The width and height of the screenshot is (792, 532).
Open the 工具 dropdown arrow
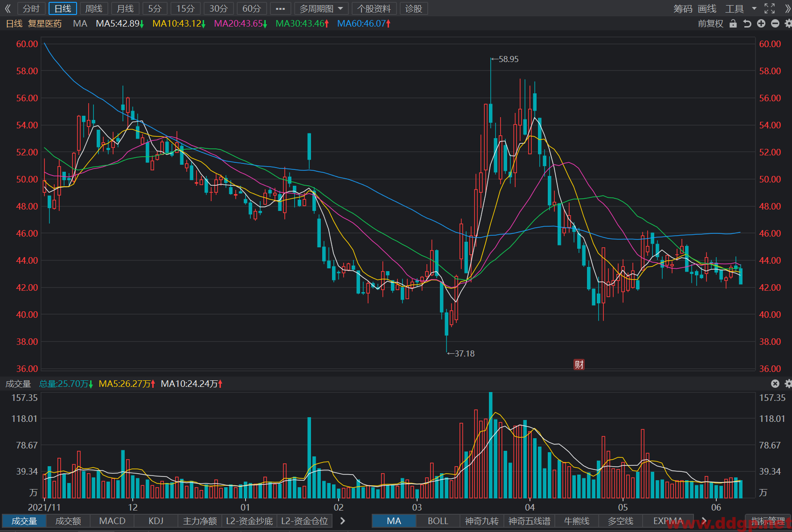754,8
